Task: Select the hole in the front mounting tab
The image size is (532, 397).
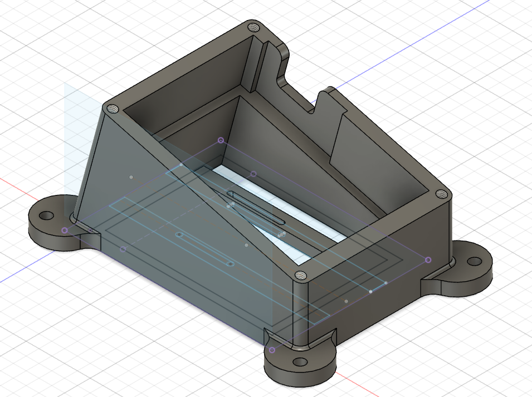Action: 300,362
